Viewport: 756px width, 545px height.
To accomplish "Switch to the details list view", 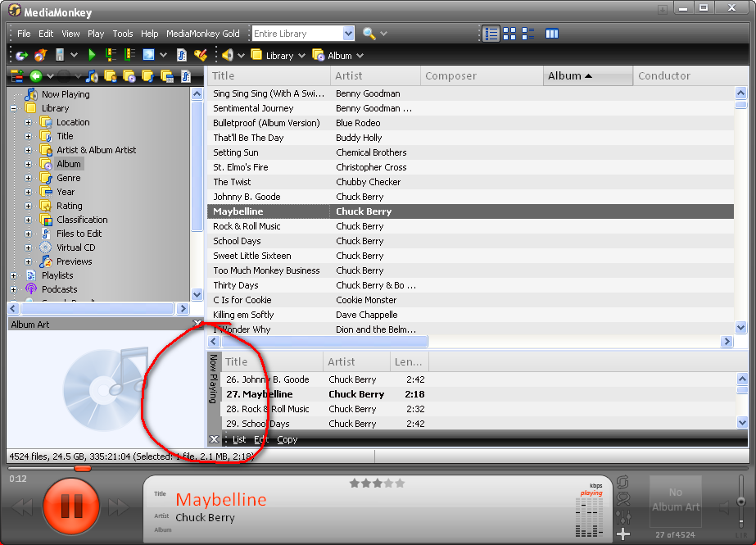I will point(491,34).
